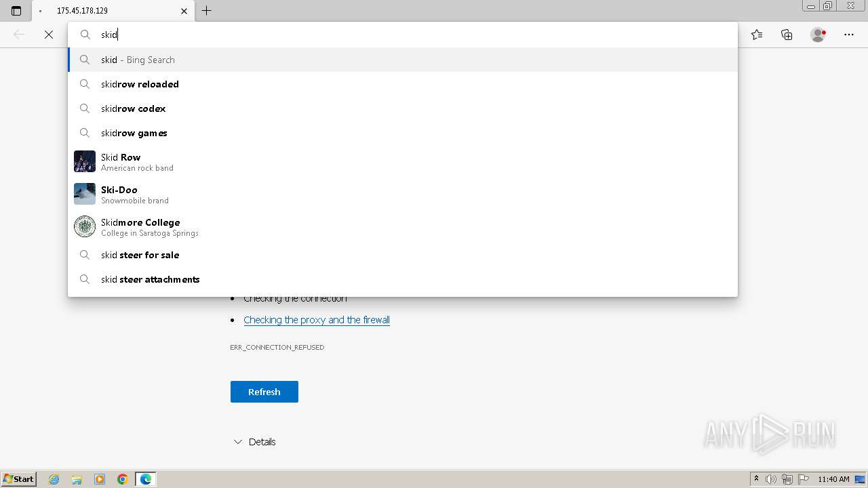Restore down the Edge window
The width and height of the screenshot is (868, 488).
(828, 6)
